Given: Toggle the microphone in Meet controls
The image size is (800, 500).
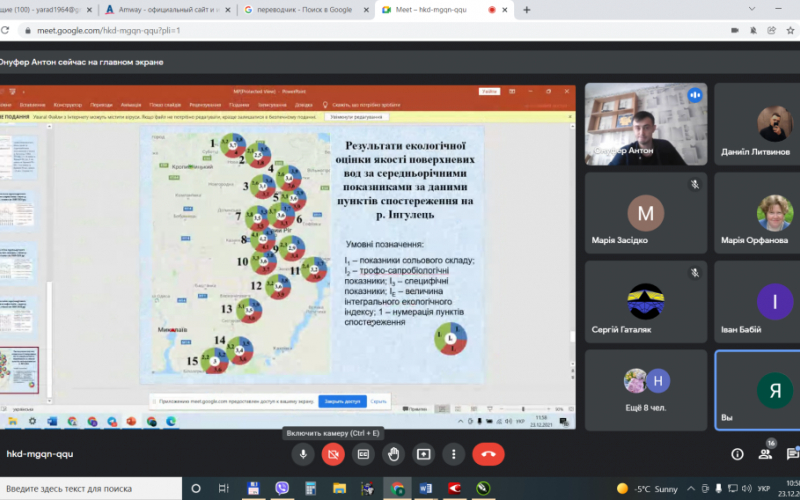Looking at the screenshot, I should [303, 454].
